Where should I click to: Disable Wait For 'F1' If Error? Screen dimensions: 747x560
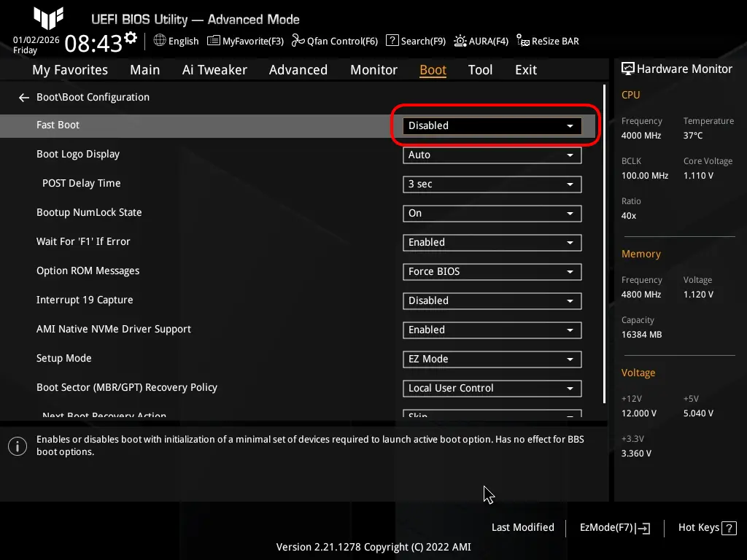point(492,242)
